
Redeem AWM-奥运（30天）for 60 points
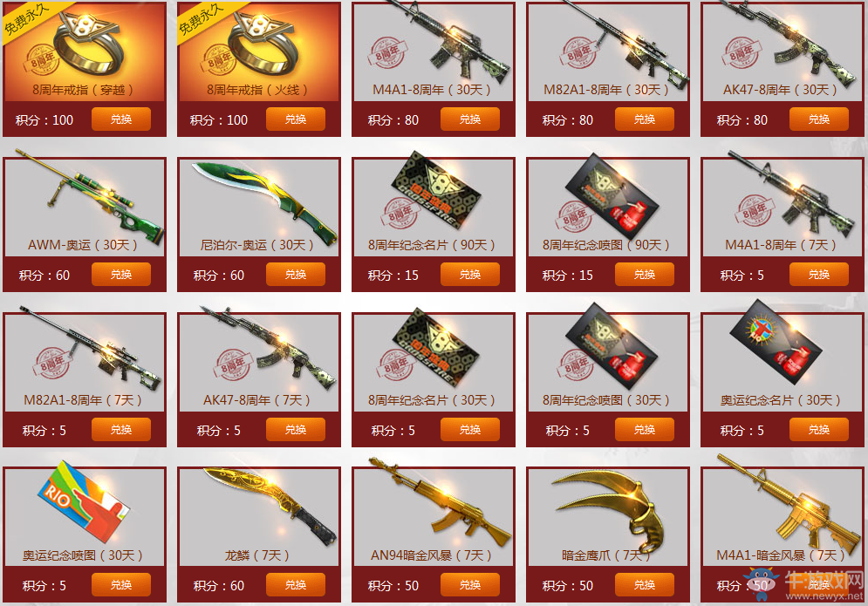click(x=120, y=275)
